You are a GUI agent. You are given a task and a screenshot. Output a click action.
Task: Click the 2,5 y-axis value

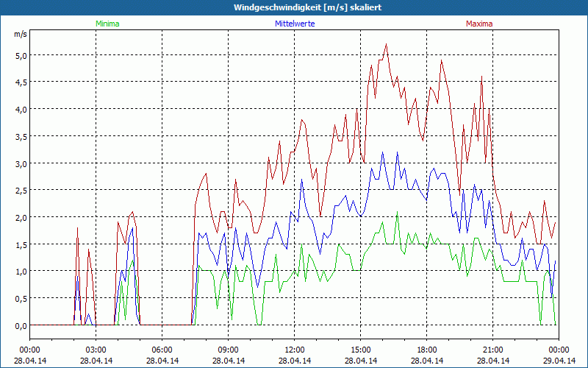pos(21,191)
